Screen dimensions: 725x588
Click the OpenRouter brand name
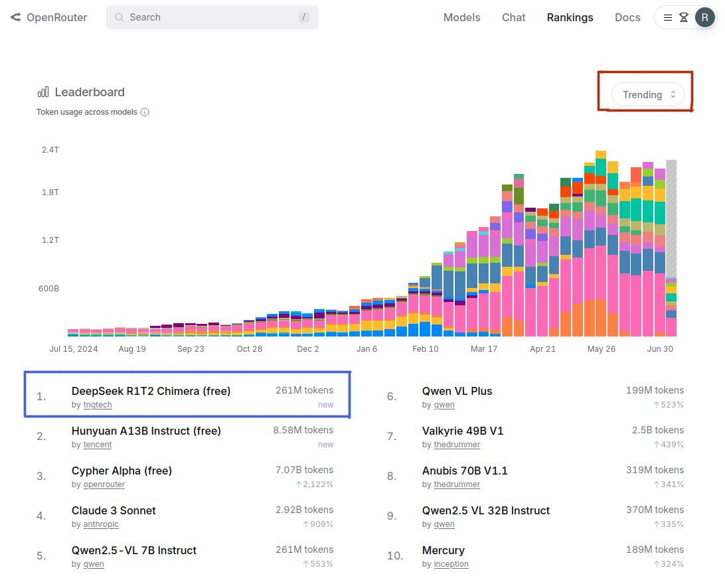[57, 17]
